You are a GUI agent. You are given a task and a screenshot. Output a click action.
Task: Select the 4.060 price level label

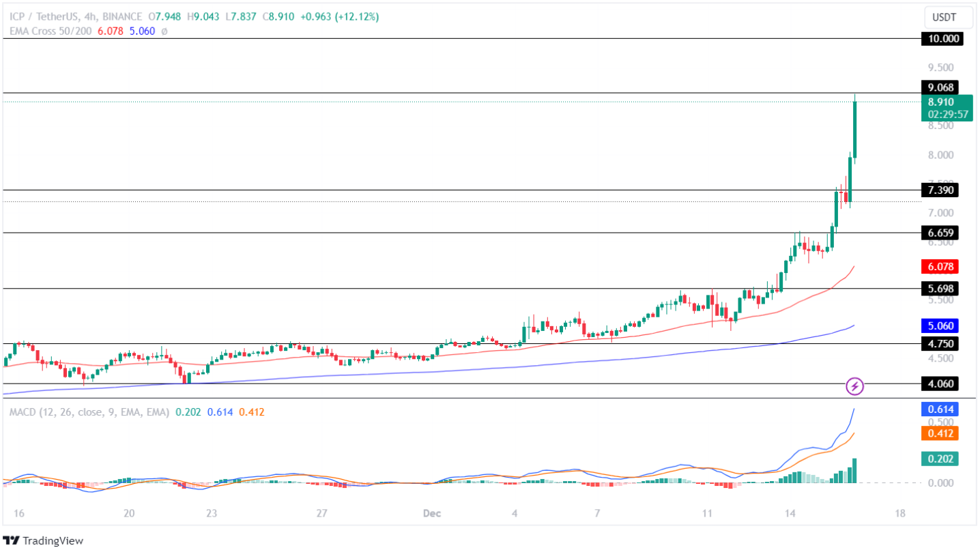(939, 384)
